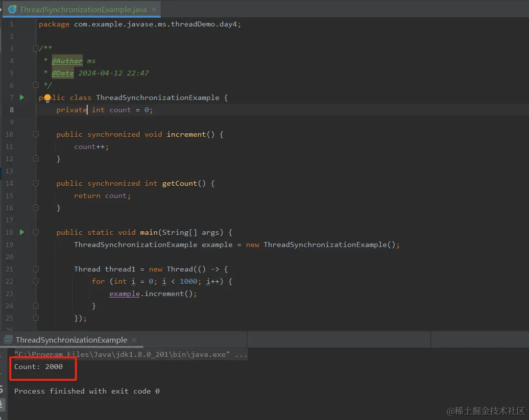Click the 'synchronized' keyword on line 14
Viewport: 529px width, 420px height.
point(114,183)
